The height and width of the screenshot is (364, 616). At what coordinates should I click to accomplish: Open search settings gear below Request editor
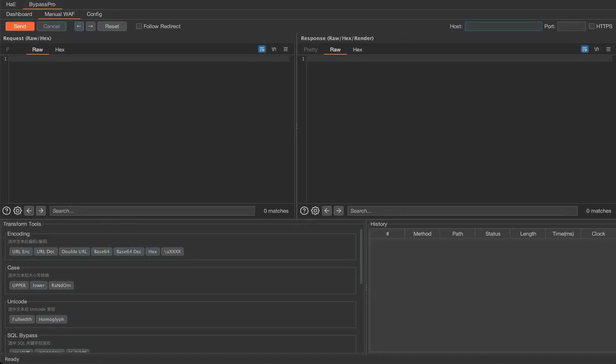click(x=17, y=211)
